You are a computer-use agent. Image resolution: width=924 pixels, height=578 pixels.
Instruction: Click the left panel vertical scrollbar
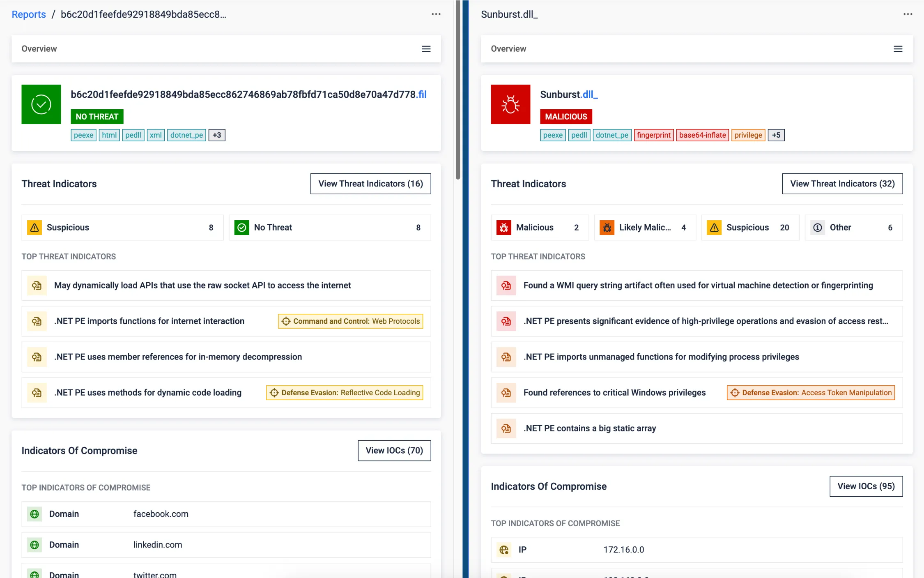458,90
